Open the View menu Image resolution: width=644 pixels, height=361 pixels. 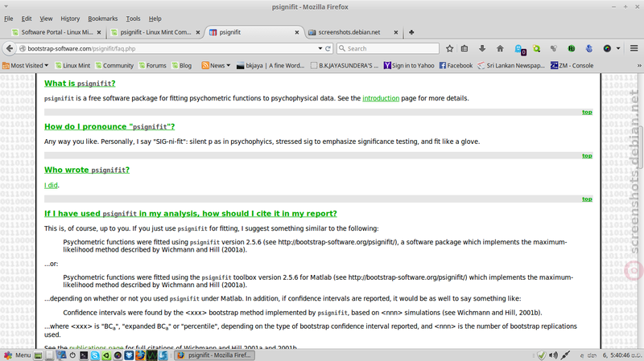click(x=46, y=18)
